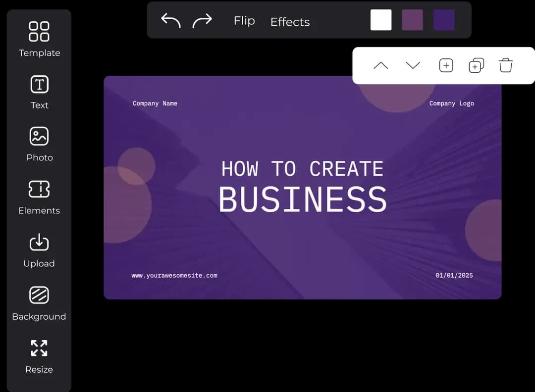The height and width of the screenshot is (392, 535).
Task: Select the 'BUSINESS' title text
Action: click(303, 199)
